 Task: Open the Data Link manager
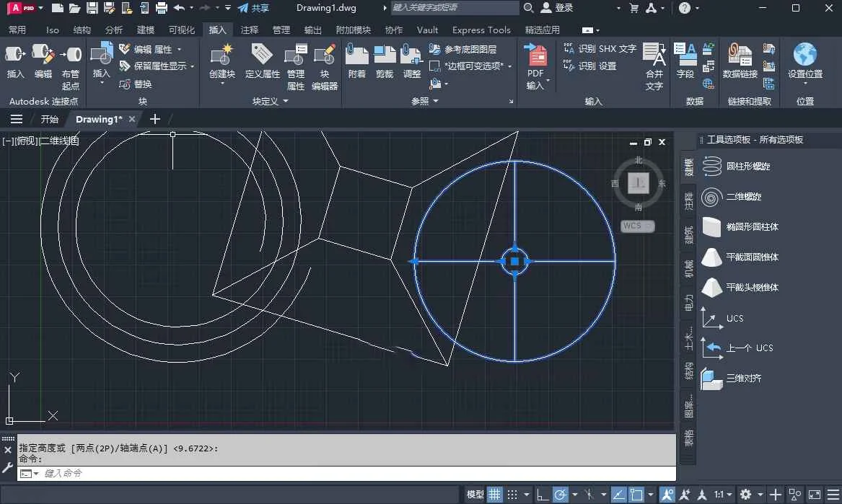[x=740, y=61]
